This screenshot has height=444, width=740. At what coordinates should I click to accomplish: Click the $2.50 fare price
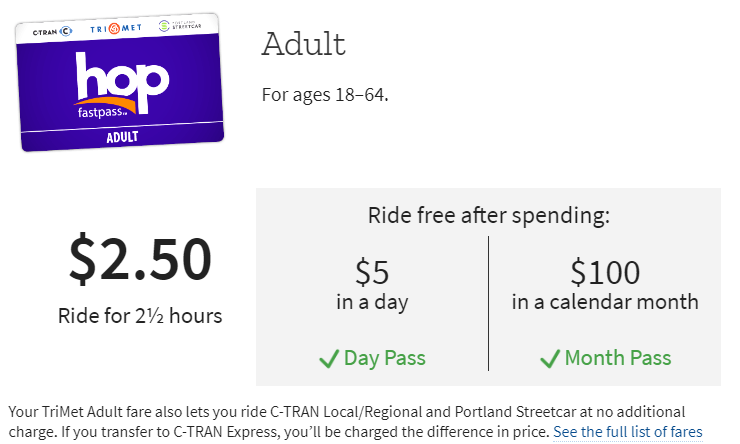click(x=140, y=259)
